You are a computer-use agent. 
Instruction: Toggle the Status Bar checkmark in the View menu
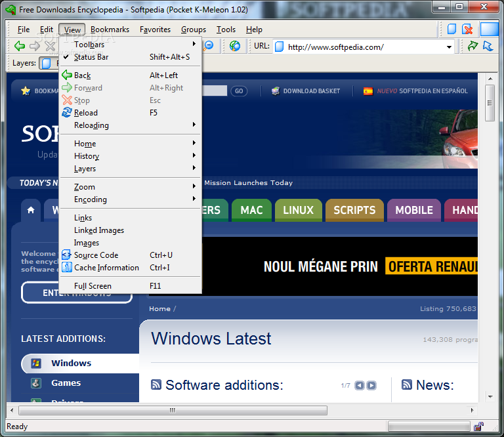click(66, 57)
